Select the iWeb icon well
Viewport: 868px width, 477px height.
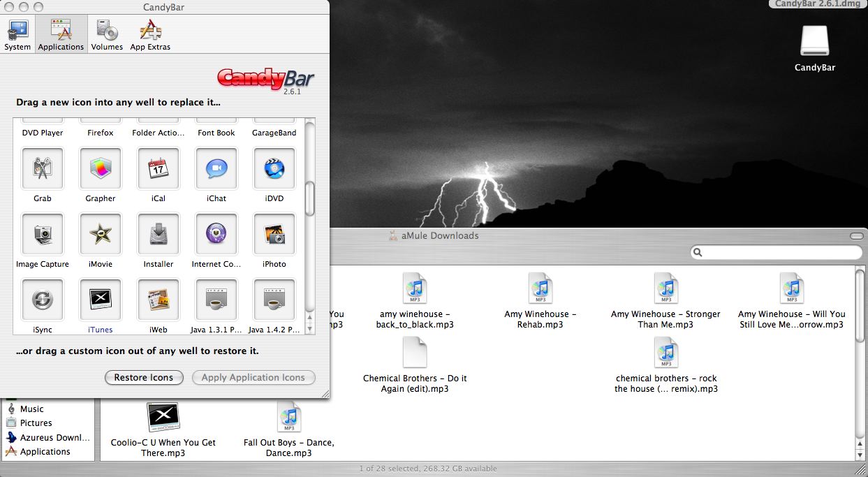[x=159, y=300]
